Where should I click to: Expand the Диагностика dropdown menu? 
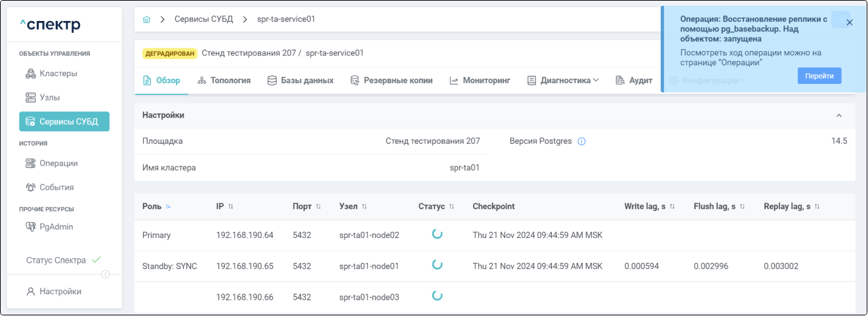tap(564, 81)
